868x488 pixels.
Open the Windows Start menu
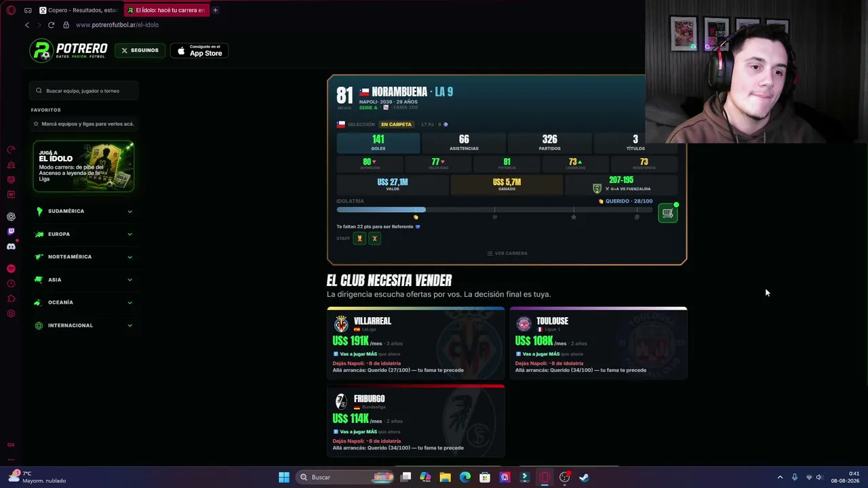pos(284,477)
